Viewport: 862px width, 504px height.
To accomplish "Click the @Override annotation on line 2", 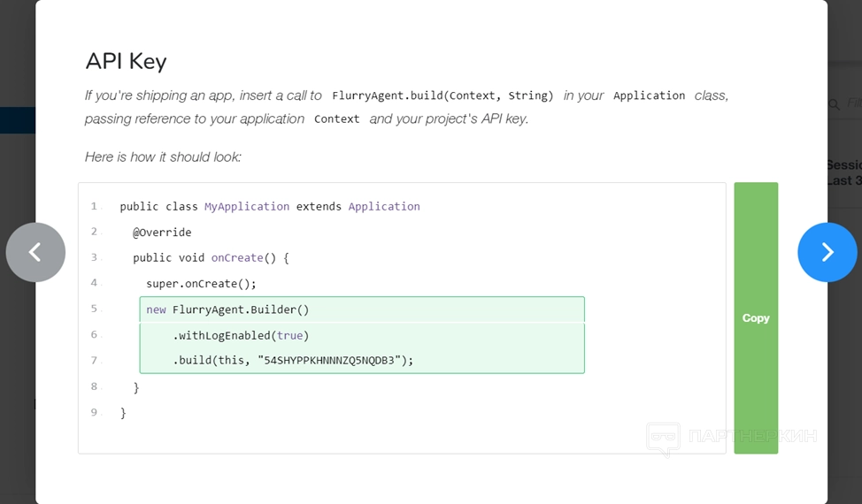I will [162, 232].
